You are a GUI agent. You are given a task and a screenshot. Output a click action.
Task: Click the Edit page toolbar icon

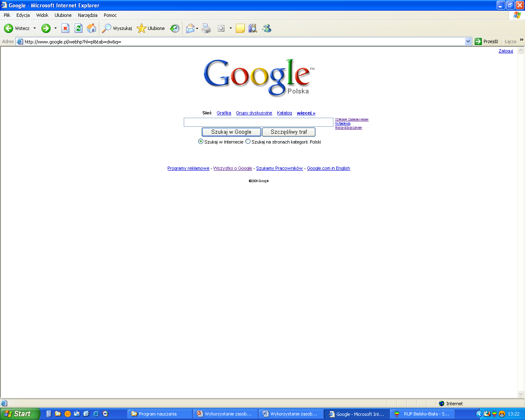point(221,28)
